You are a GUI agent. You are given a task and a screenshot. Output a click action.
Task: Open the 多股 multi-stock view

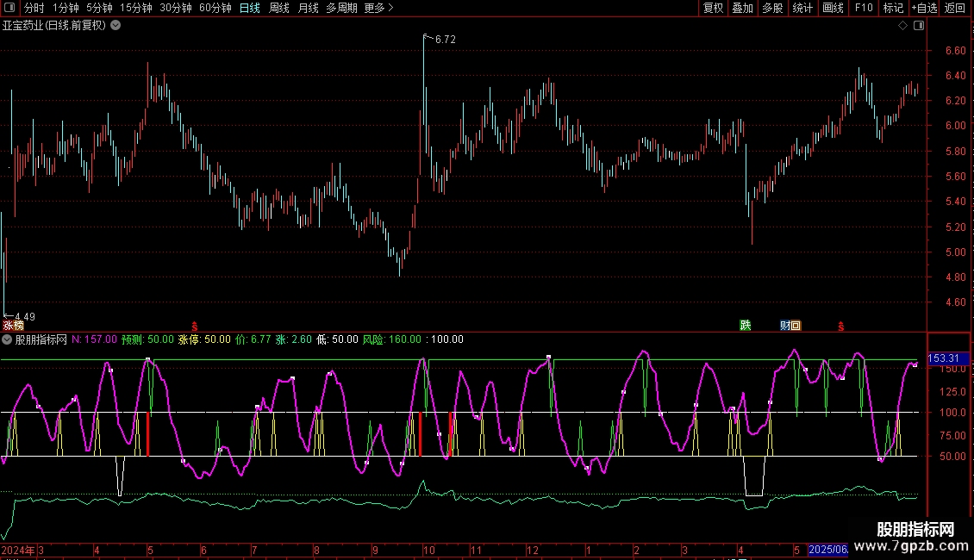coord(773,8)
